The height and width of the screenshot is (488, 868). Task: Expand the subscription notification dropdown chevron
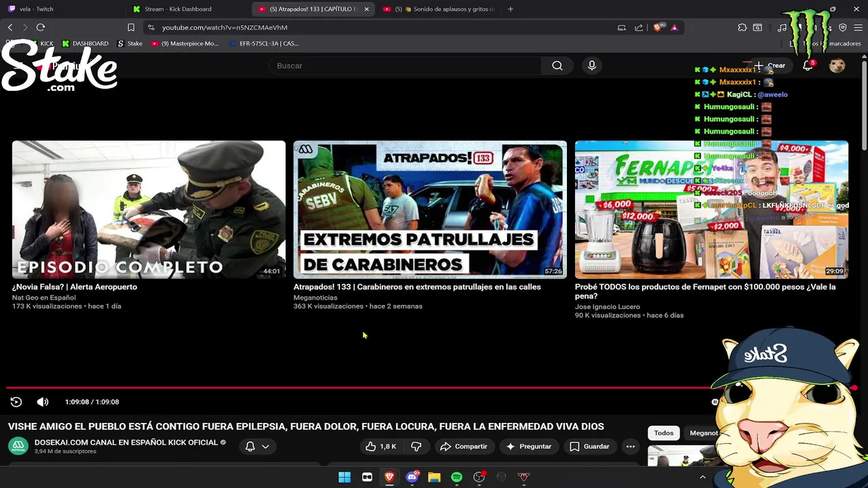265,447
